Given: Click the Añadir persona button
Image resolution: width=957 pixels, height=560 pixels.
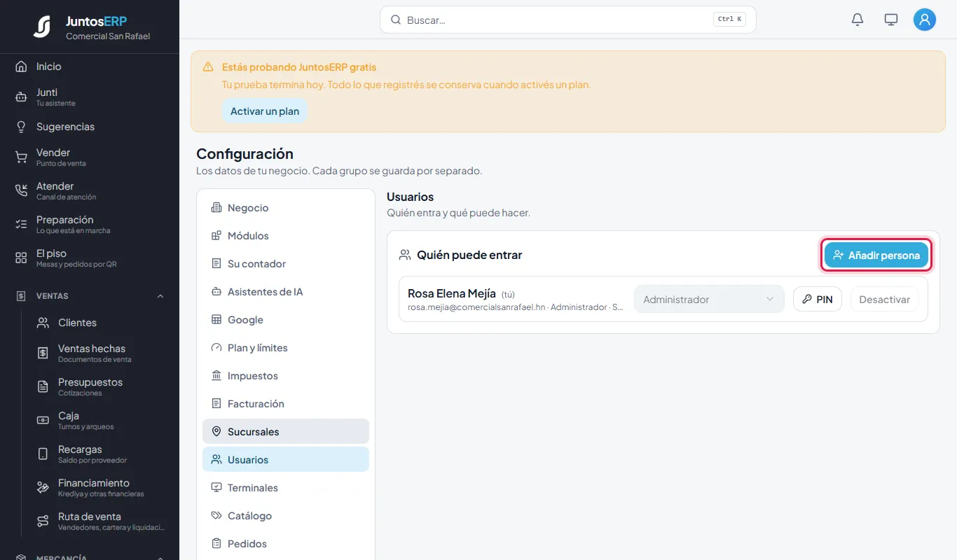Looking at the screenshot, I should (876, 255).
